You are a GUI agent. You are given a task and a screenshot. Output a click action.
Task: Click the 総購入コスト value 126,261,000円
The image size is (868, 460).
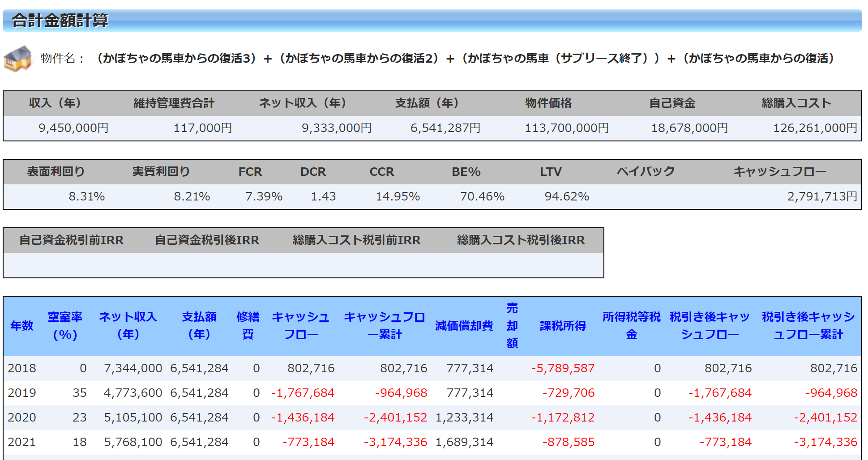(815, 128)
